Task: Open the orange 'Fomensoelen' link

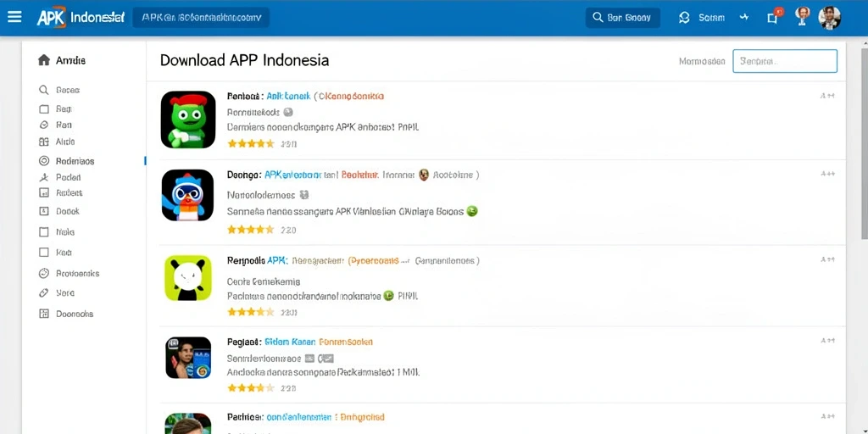Action: 345,342
